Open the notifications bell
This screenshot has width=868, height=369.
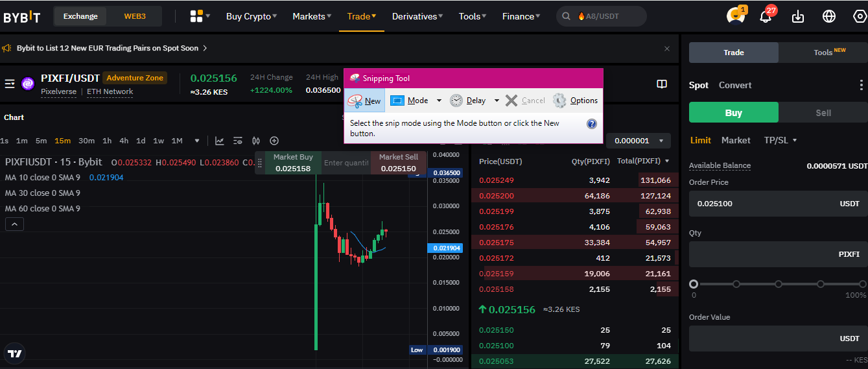[x=766, y=16]
